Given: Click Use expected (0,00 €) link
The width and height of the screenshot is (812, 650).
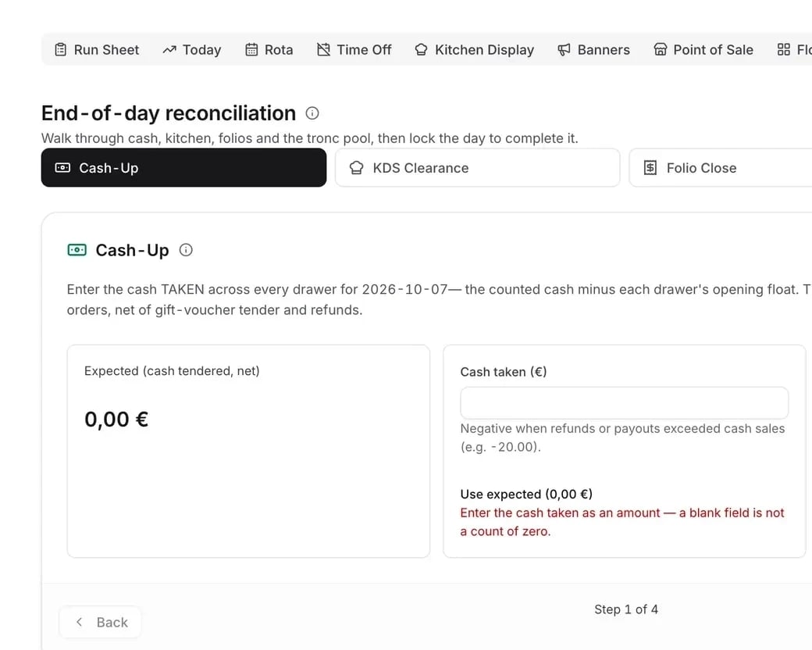Looking at the screenshot, I should 526,494.
